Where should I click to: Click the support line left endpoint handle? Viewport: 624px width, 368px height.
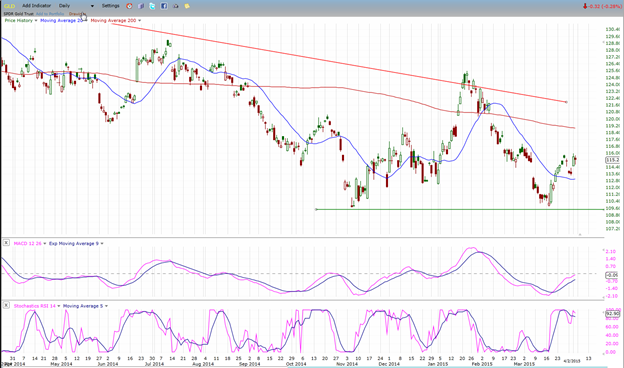[316, 209]
